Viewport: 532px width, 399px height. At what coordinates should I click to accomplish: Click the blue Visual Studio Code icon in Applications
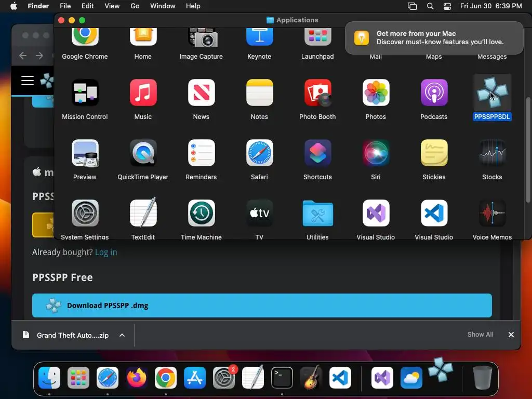pyautogui.click(x=434, y=213)
